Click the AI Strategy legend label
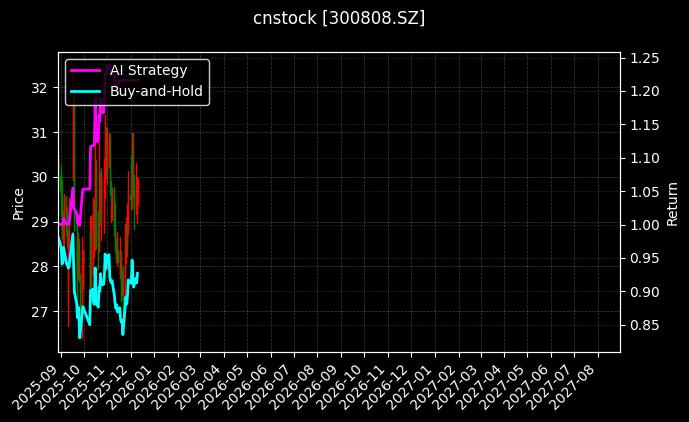This screenshot has width=689, height=422. pos(149,70)
